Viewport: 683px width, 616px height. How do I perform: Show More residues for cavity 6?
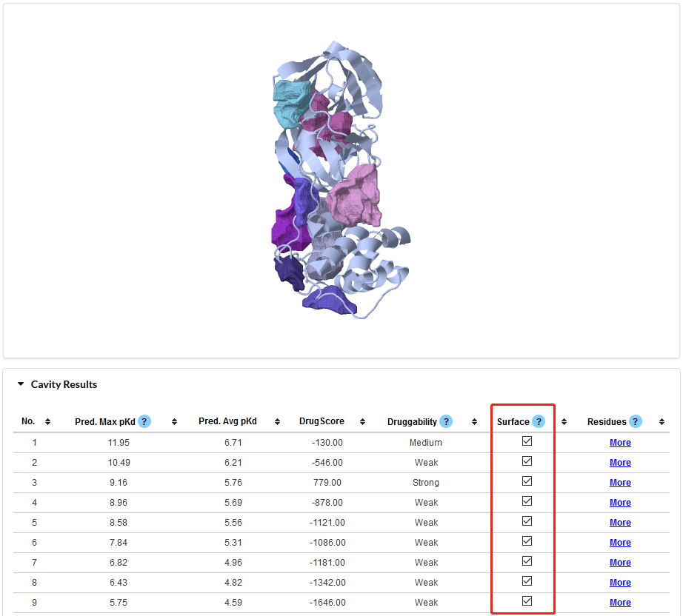(620, 543)
